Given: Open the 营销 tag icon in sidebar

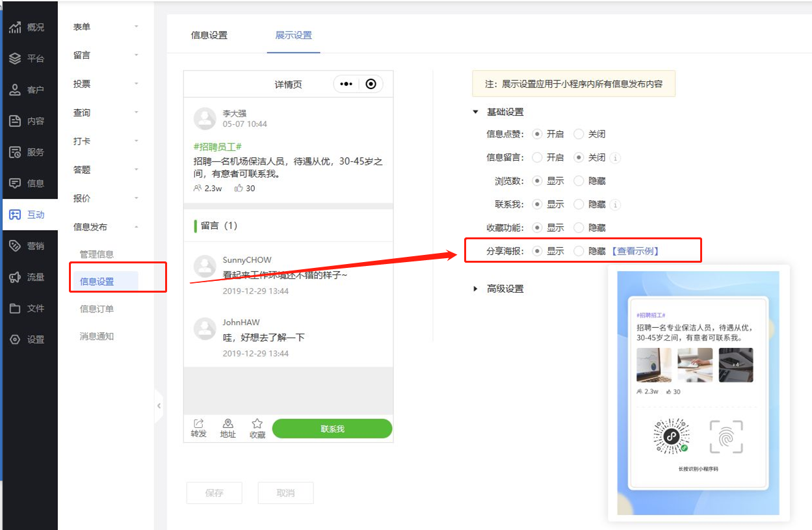Looking at the screenshot, I should [15, 246].
